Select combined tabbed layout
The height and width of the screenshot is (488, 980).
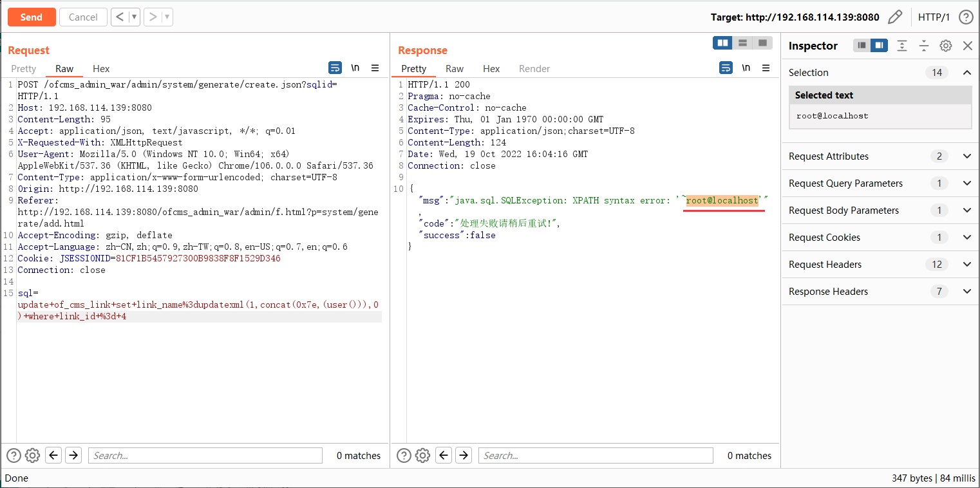(x=762, y=43)
